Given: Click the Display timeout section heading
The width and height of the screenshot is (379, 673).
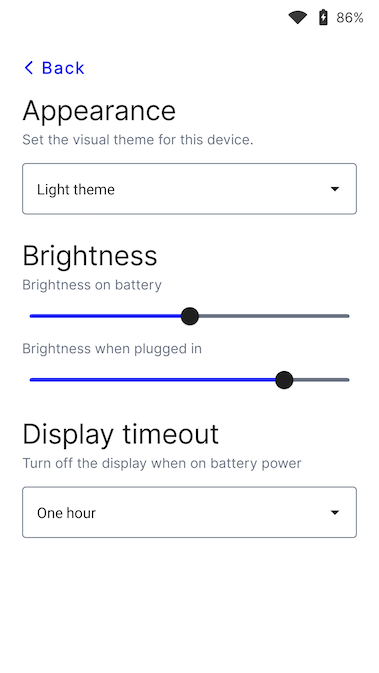Looking at the screenshot, I should [x=121, y=434].
